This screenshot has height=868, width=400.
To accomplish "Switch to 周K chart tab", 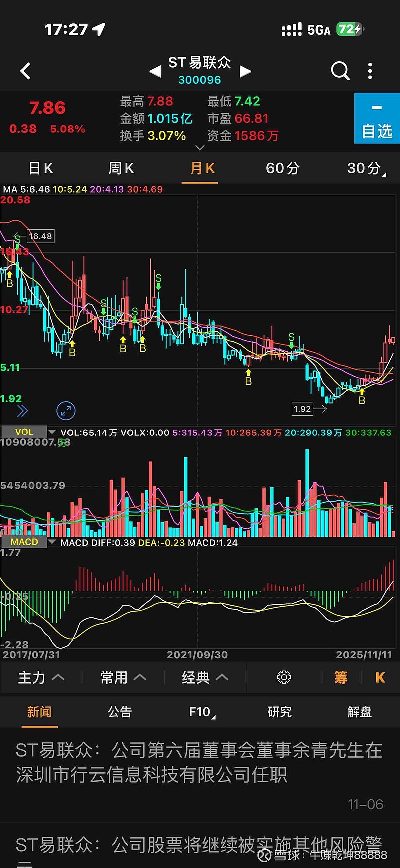I will coord(121,168).
